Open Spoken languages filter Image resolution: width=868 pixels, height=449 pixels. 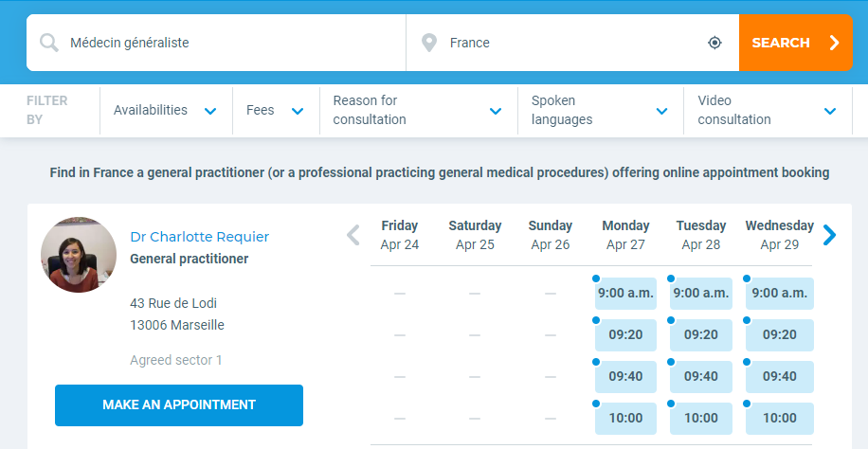pos(601,111)
